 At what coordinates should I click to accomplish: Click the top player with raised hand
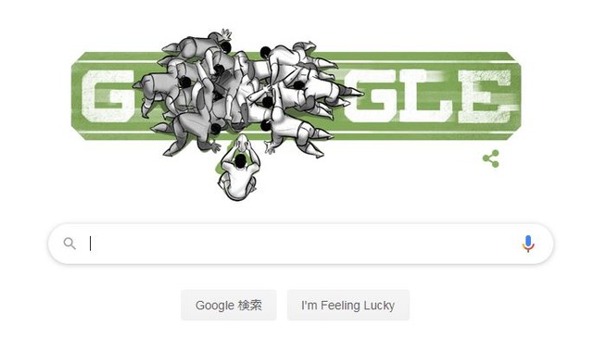[x=199, y=46]
